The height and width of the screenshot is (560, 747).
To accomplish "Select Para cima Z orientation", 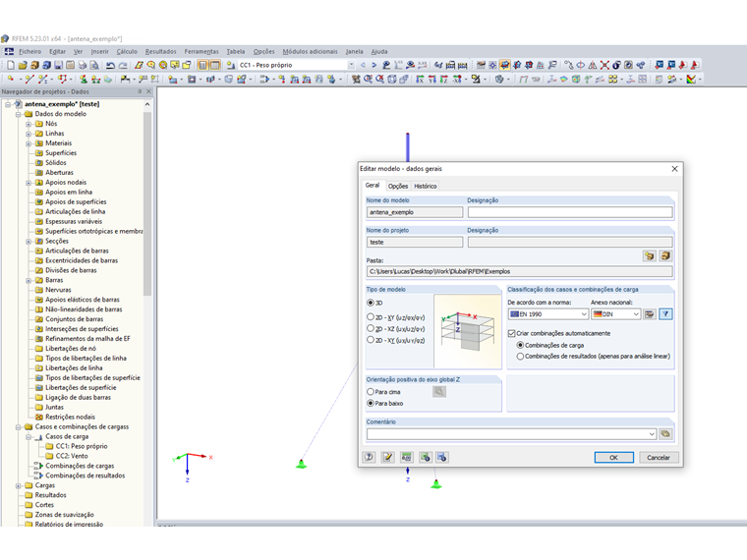I will [x=371, y=392].
